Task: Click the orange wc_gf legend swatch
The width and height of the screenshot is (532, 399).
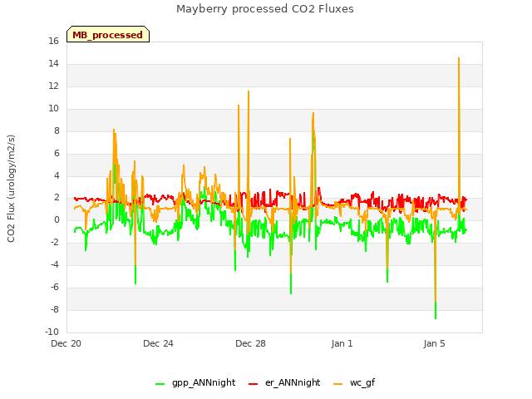Action: (x=338, y=384)
